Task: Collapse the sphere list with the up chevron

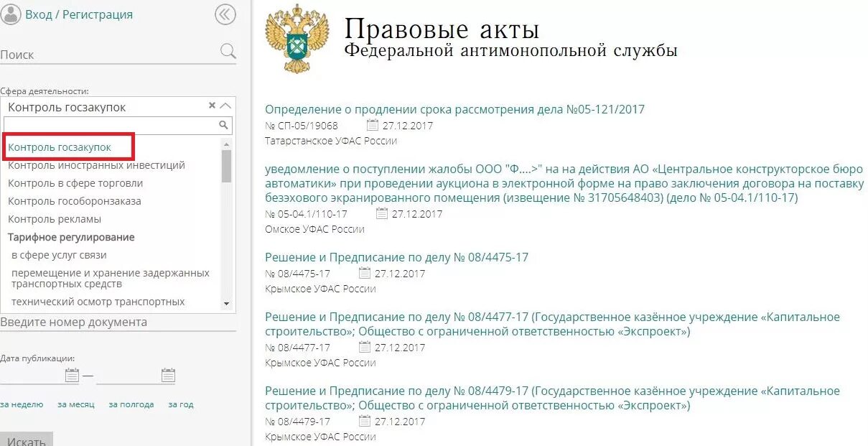Action: (x=225, y=105)
